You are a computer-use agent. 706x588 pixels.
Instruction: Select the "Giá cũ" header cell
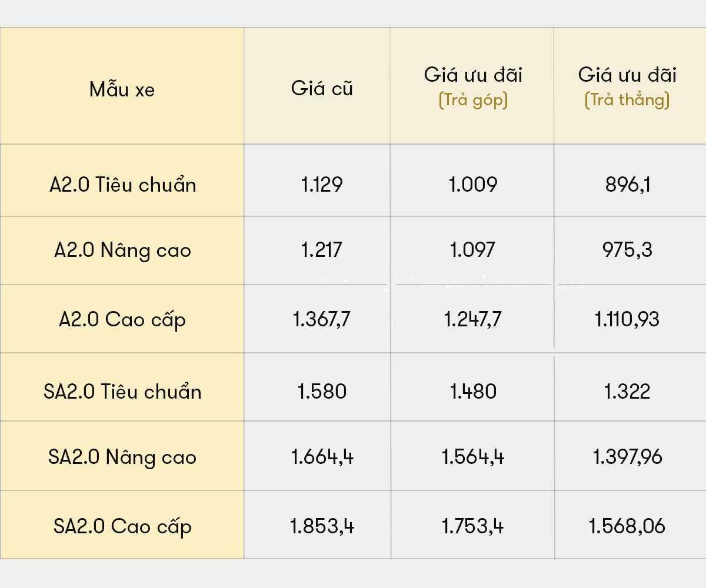click(322, 88)
